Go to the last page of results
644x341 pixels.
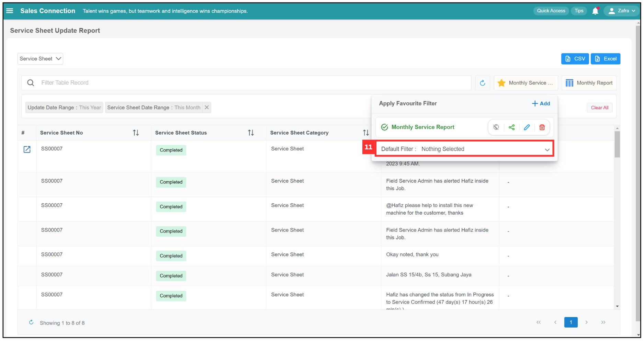click(x=603, y=322)
